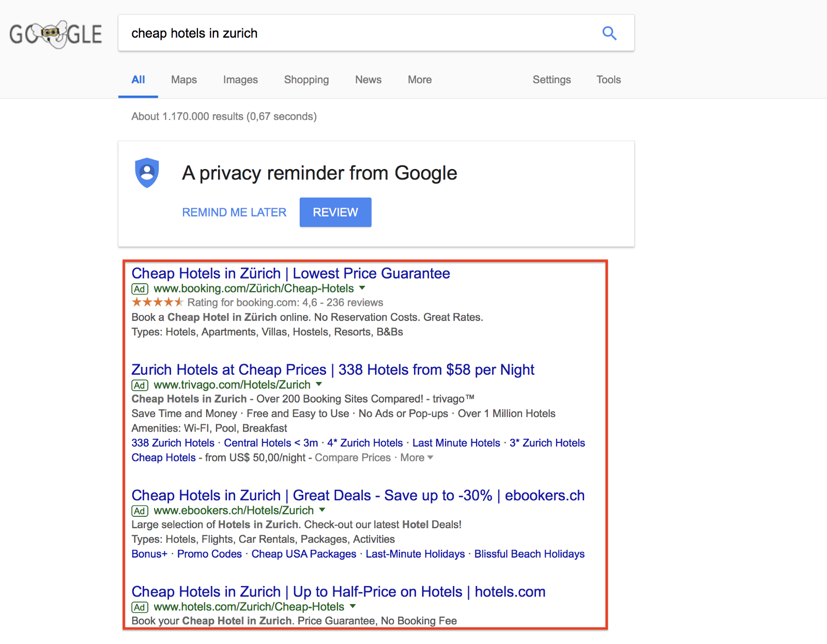Click the Ad badge next to trivago URL
827x644 pixels.
click(x=140, y=385)
